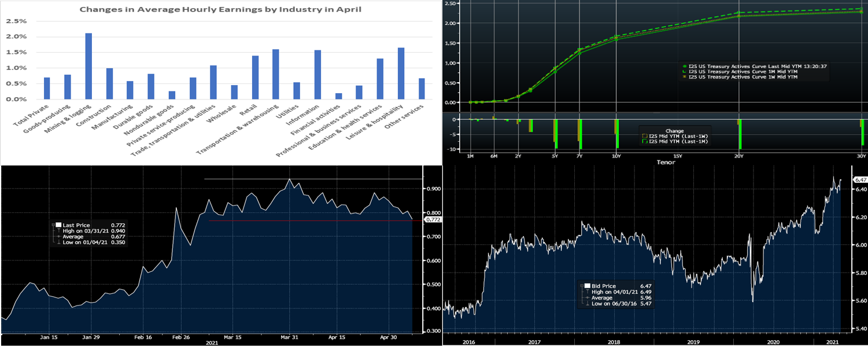
Task: Collapse the Last Price legend box
Action: point(53,224)
